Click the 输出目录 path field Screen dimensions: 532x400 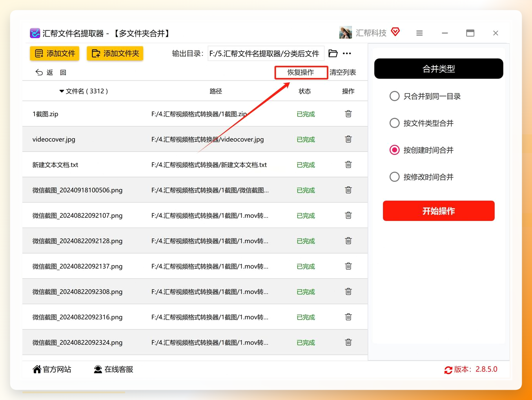point(266,53)
